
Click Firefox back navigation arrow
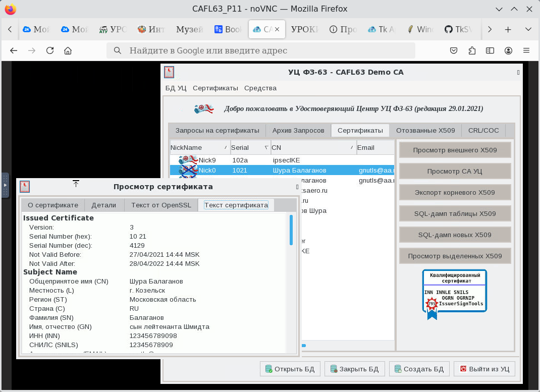pos(14,50)
